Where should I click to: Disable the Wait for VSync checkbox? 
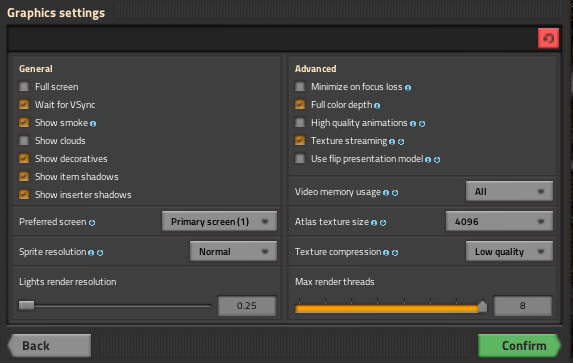24,105
